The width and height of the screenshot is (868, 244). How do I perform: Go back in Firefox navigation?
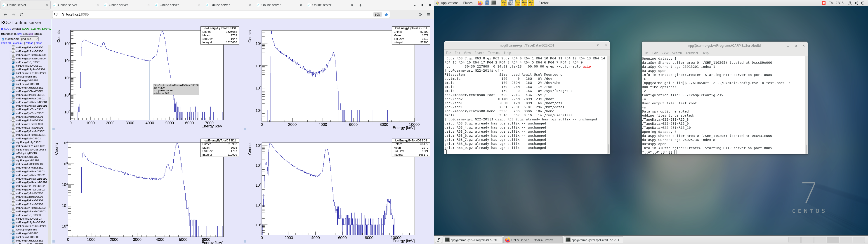click(5, 14)
